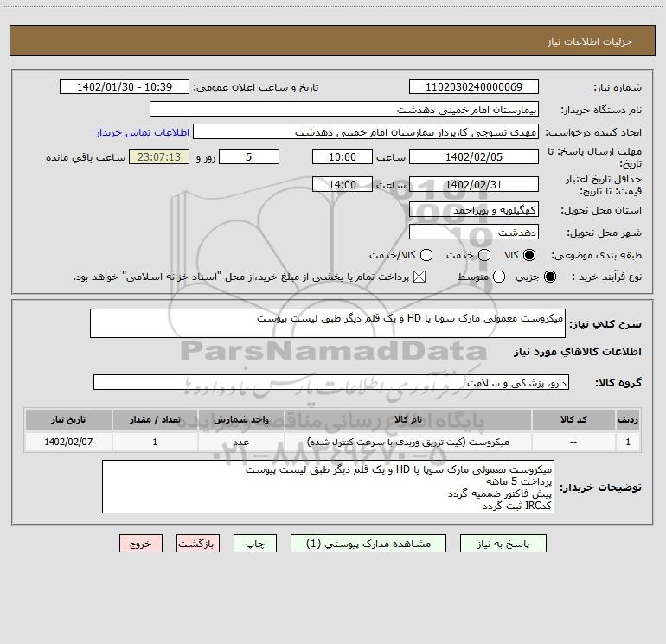Click remaining time counter 23:07:13
Screen dimensions: 666x644
click(159, 156)
